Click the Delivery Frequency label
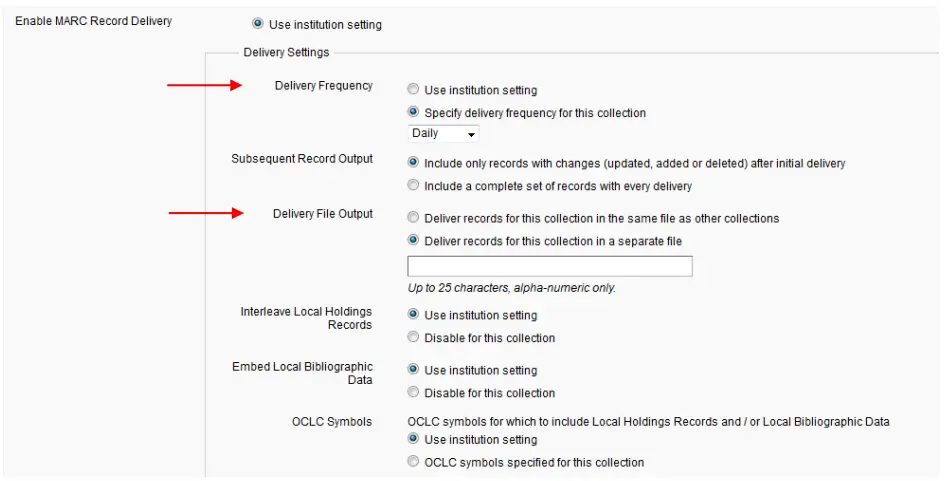This screenshot has height=481, width=948. [323, 86]
